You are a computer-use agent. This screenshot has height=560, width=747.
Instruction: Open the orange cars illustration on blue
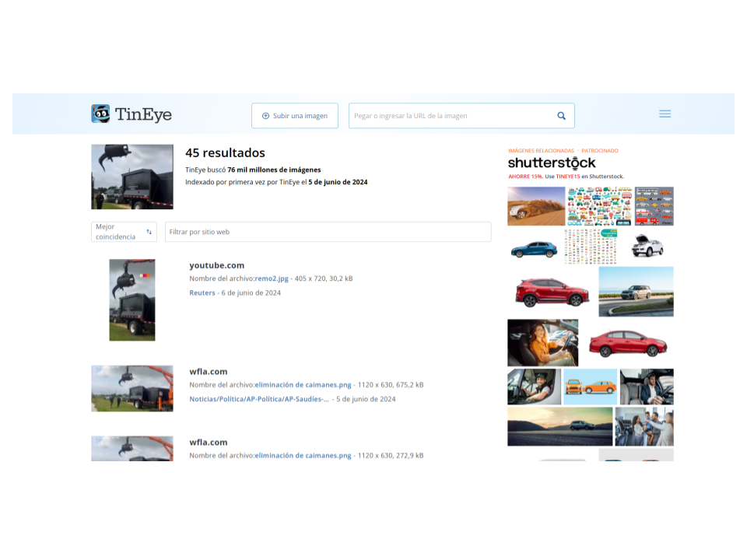click(x=591, y=387)
